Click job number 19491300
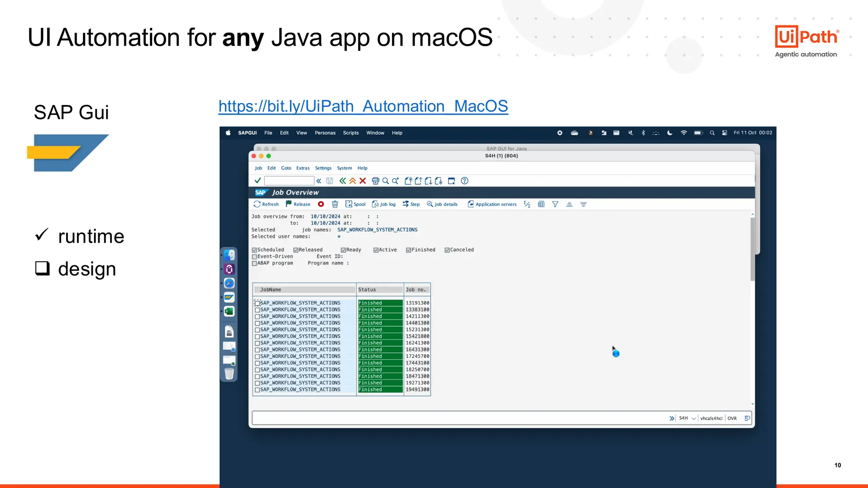Screen dimensions: 868x488 417,390
